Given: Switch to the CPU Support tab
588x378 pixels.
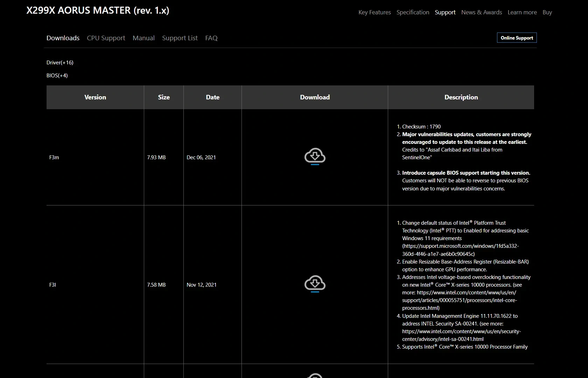Looking at the screenshot, I should (x=106, y=38).
